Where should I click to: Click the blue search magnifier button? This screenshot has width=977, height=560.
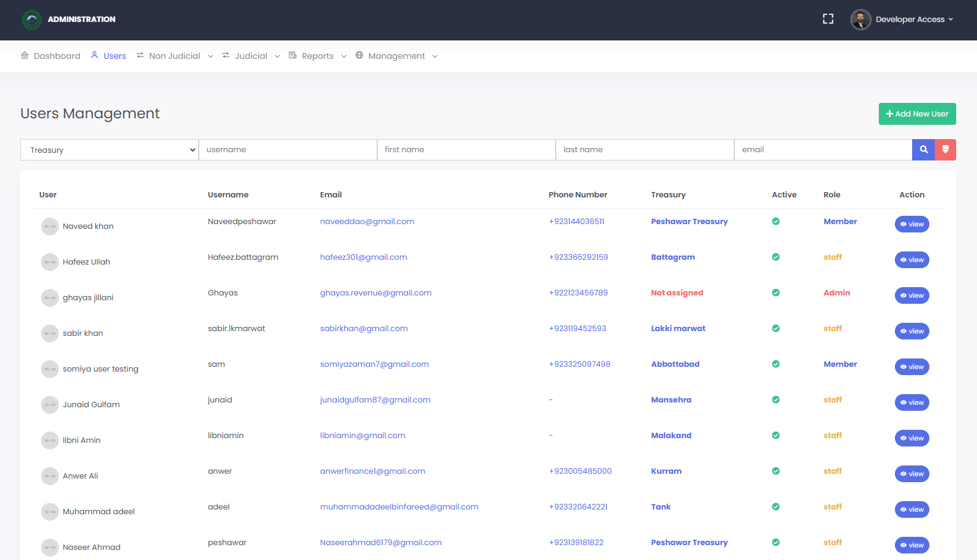(x=923, y=150)
